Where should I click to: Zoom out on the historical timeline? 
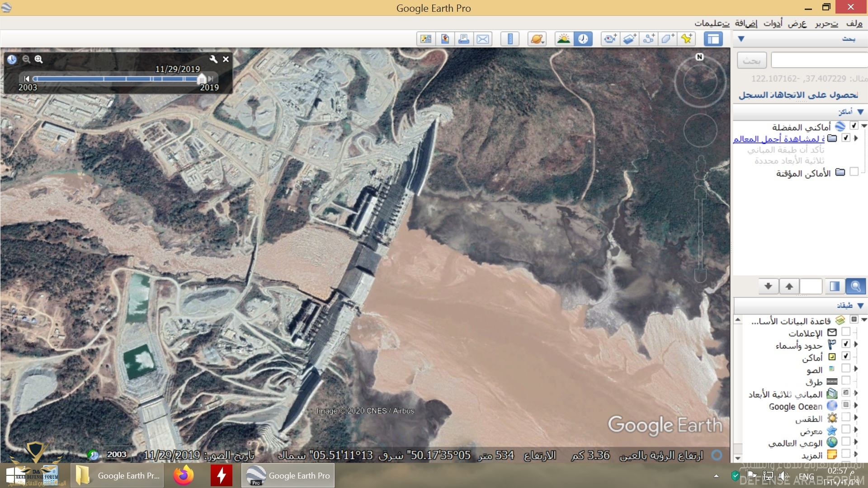(26, 59)
